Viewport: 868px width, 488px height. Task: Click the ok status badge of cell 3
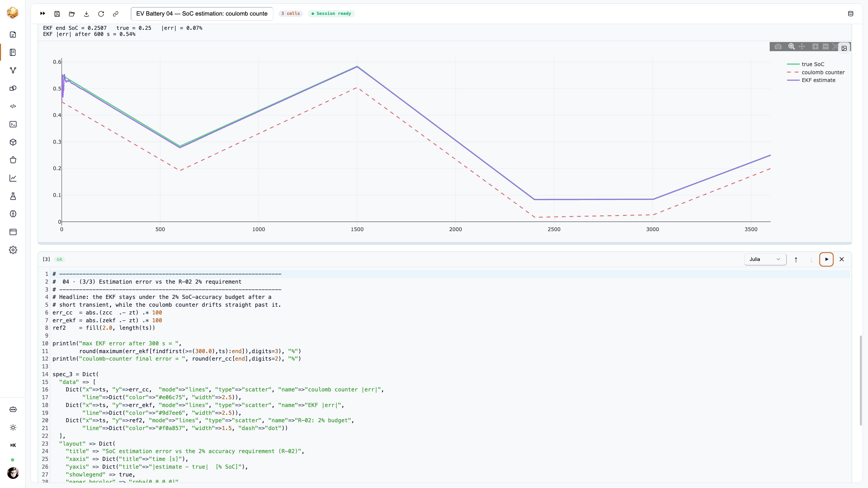(x=60, y=259)
